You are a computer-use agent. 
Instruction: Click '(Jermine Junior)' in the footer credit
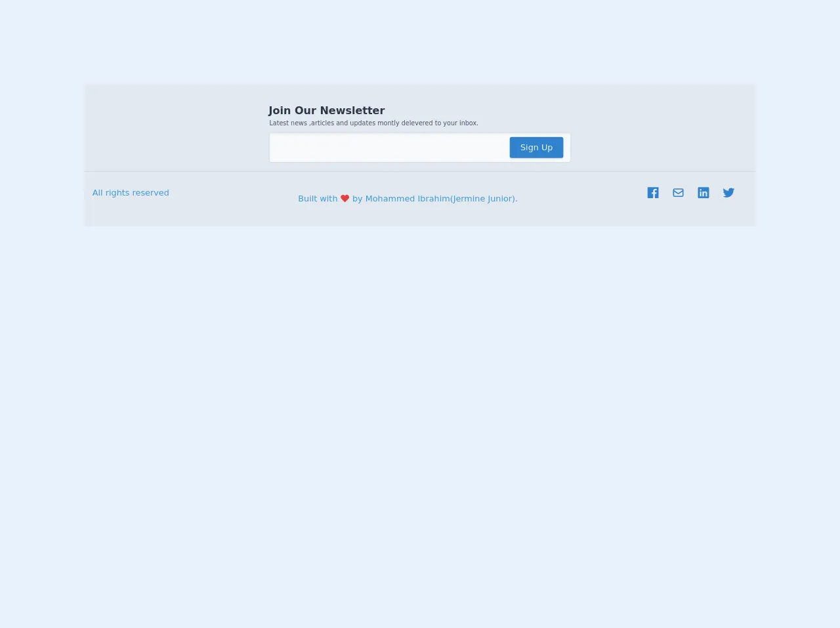tap(483, 198)
